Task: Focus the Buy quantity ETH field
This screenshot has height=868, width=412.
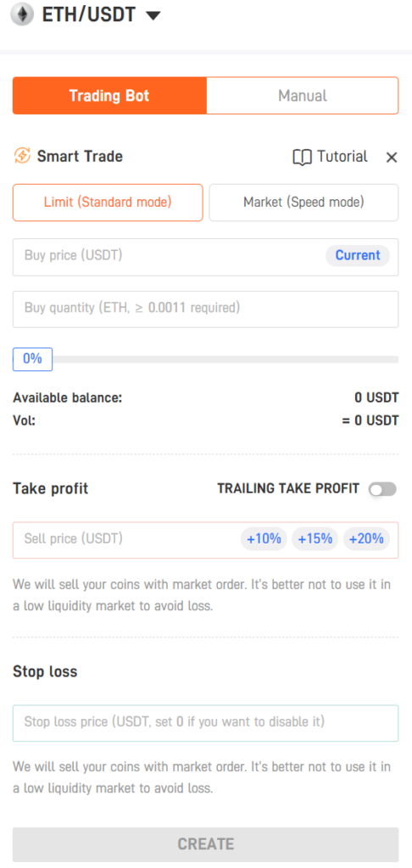Action: pos(205,309)
